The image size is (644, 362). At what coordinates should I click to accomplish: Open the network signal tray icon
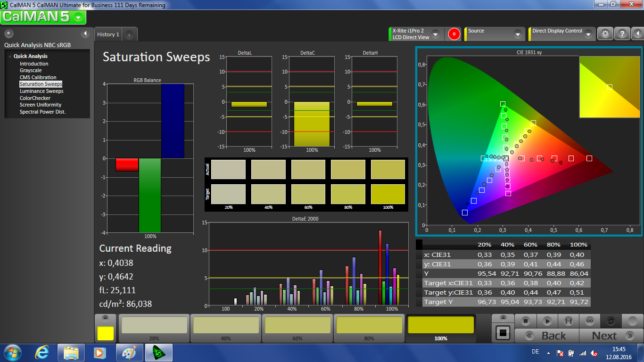point(583,353)
